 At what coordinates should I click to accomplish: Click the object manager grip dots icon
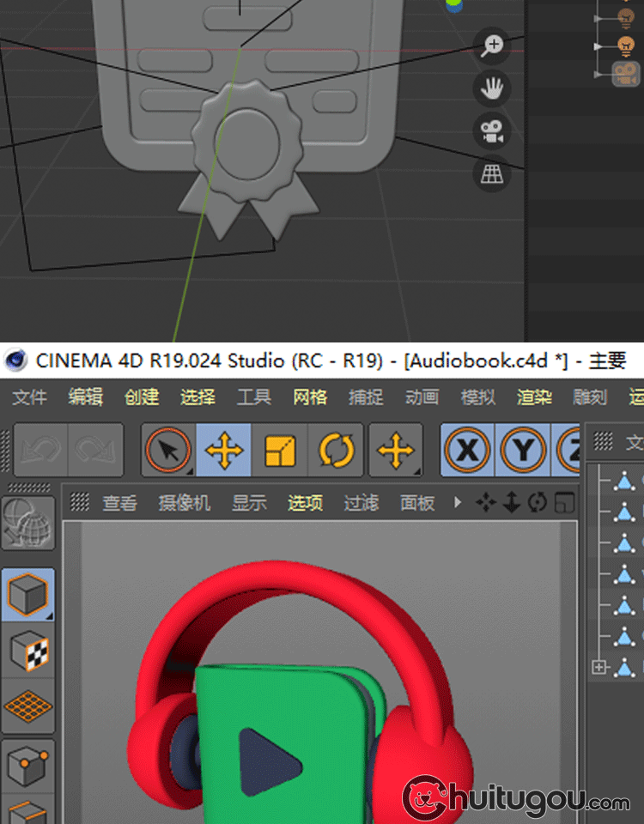(603, 441)
